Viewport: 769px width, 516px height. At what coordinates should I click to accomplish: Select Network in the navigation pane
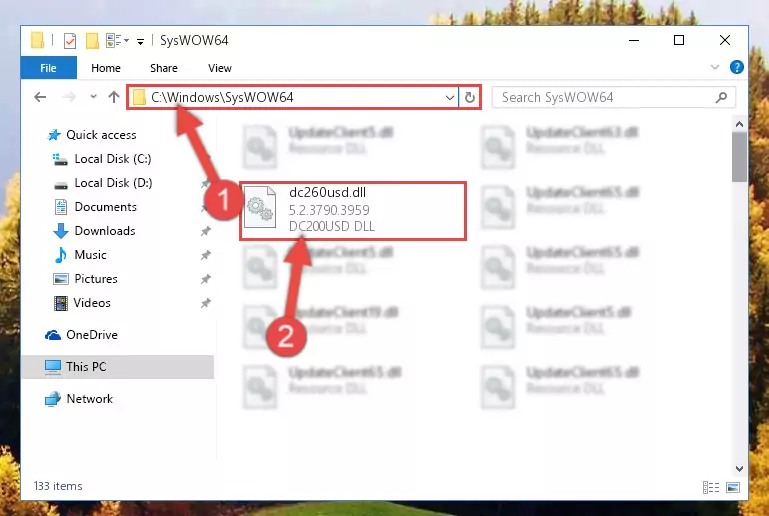pos(89,399)
